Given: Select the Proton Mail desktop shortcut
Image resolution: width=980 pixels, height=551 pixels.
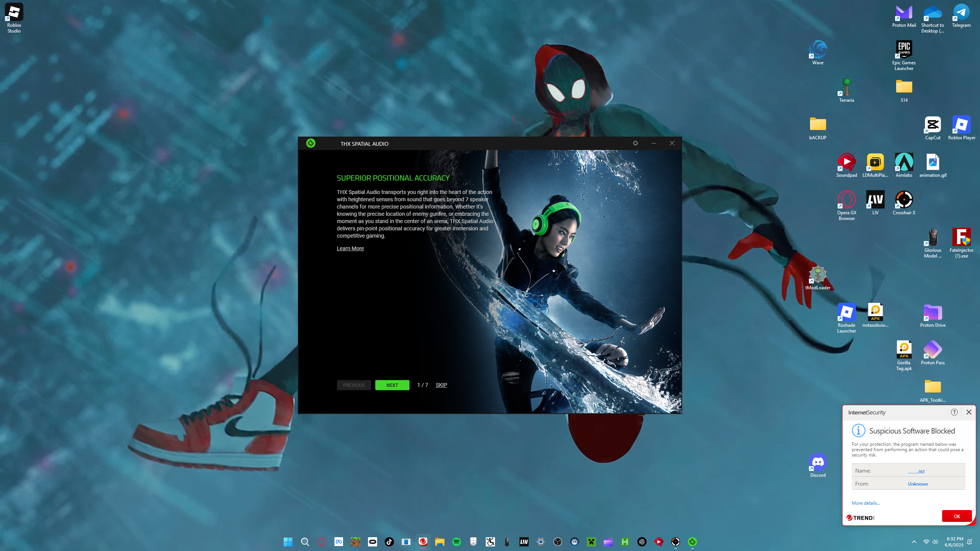Looking at the screenshot, I should point(904,16).
